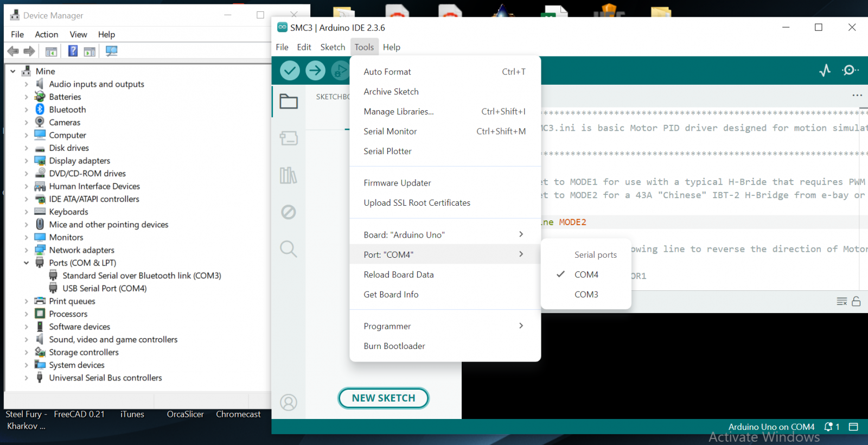Viewport: 868px width, 445px height.
Task: Collapse the Mine root node in Device Manager
Action: (x=13, y=71)
